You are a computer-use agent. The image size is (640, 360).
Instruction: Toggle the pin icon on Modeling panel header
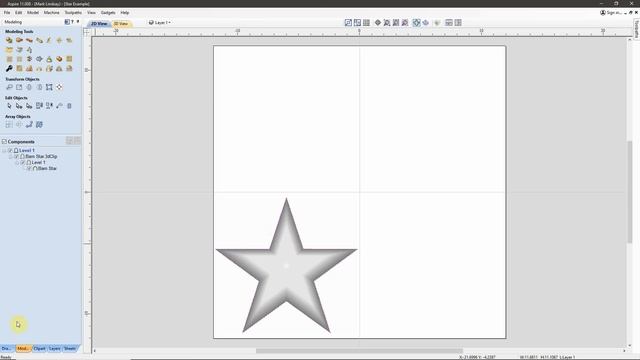coord(78,22)
